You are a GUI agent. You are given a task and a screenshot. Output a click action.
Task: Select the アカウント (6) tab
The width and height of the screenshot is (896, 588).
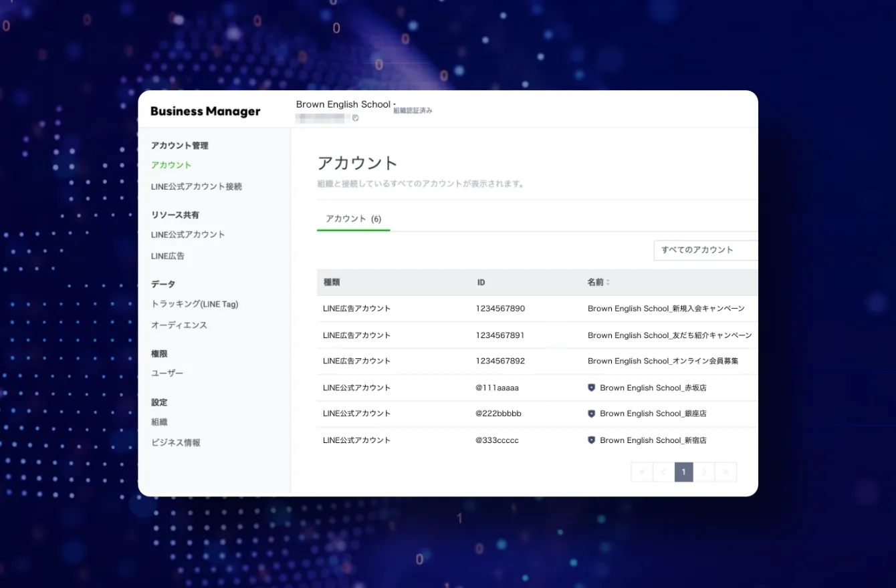[x=353, y=218]
